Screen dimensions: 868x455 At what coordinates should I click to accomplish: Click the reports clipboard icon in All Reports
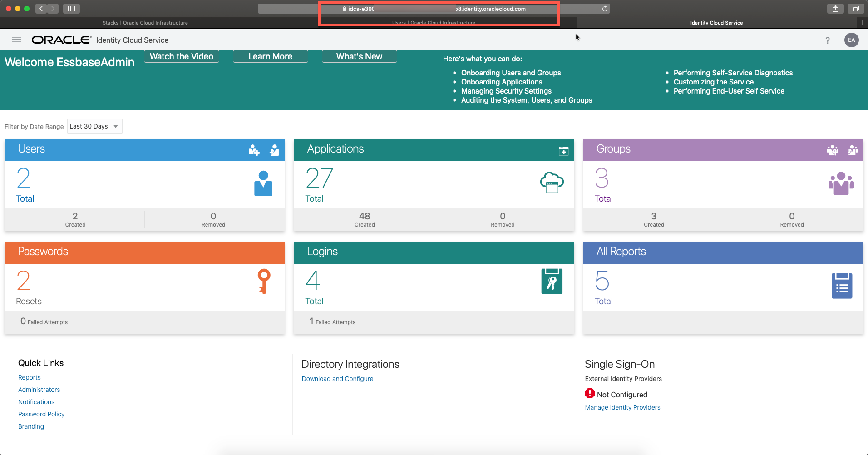(842, 286)
